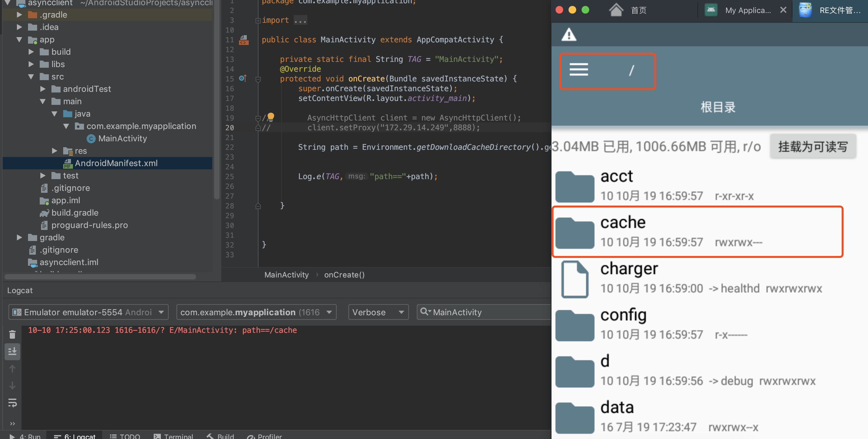Image resolution: width=868 pixels, height=439 pixels.
Task: Expand the .idea folder
Action: (x=20, y=27)
